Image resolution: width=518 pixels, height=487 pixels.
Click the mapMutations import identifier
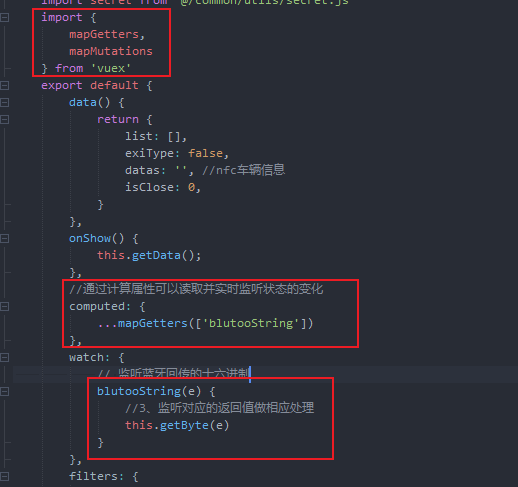111,51
